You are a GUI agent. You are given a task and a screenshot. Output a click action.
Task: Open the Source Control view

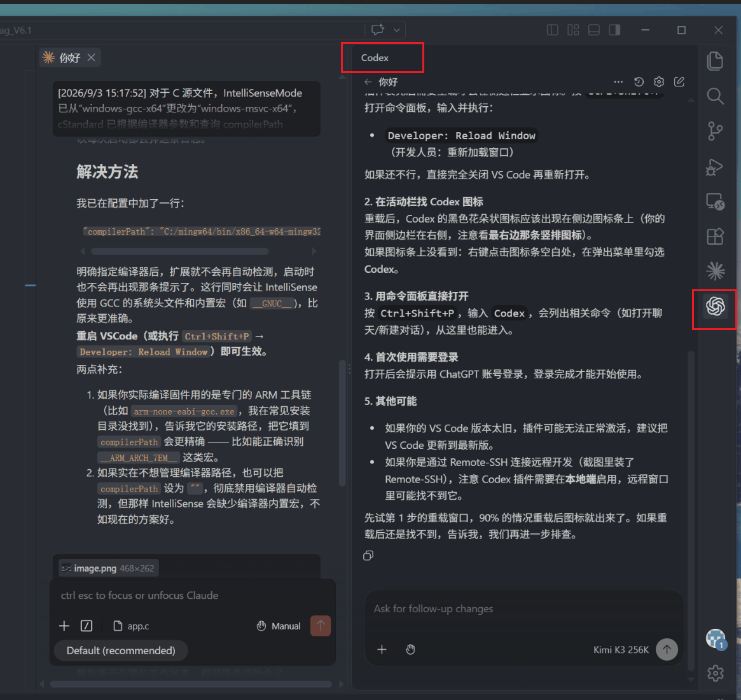pos(715,131)
